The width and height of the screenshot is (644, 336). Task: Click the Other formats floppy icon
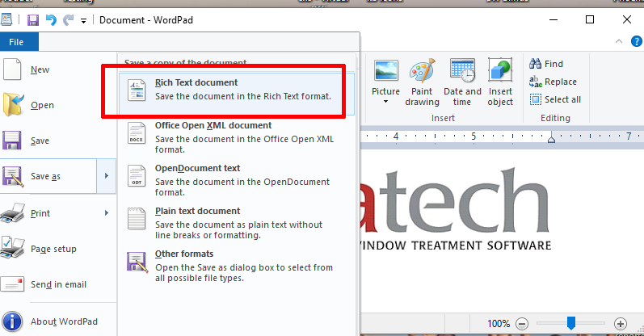137,262
